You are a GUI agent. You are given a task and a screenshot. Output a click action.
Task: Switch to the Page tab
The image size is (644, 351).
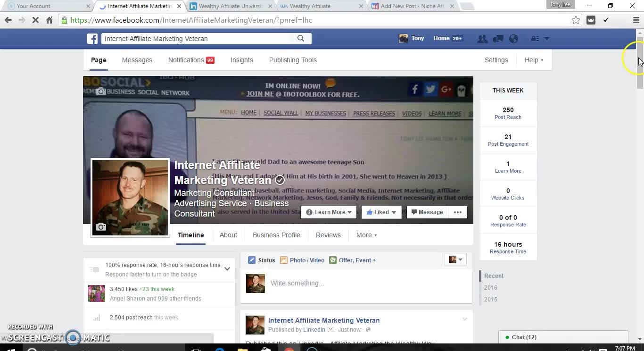pos(99,60)
